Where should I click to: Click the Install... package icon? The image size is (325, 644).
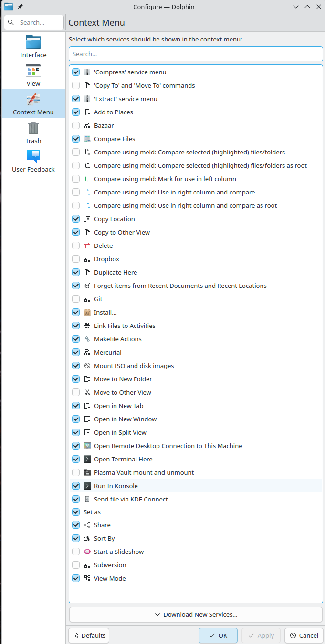coord(87,313)
